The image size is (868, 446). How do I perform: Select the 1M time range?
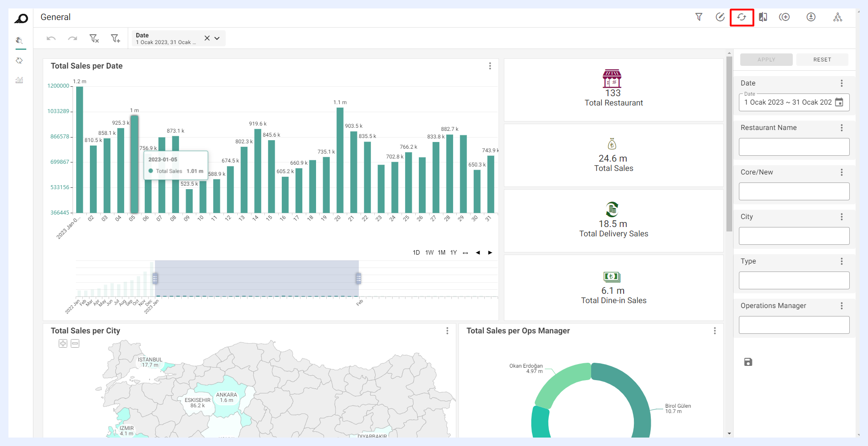click(x=442, y=252)
